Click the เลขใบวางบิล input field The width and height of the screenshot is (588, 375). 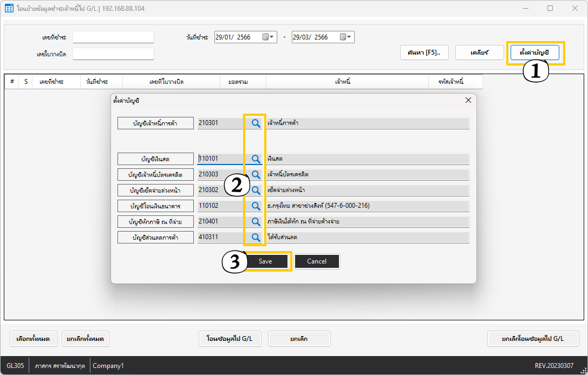coord(113,54)
